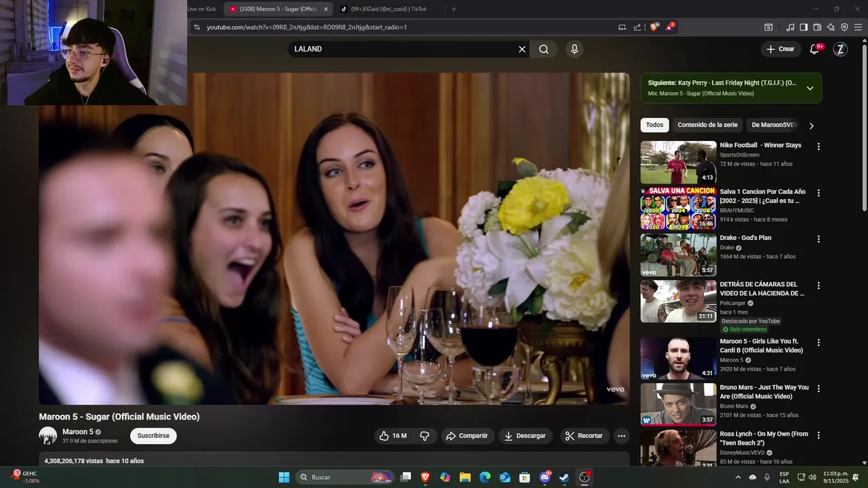The height and width of the screenshot is (488, 868).
Task: Click the Suscribirse button
Action: [153, 436]
